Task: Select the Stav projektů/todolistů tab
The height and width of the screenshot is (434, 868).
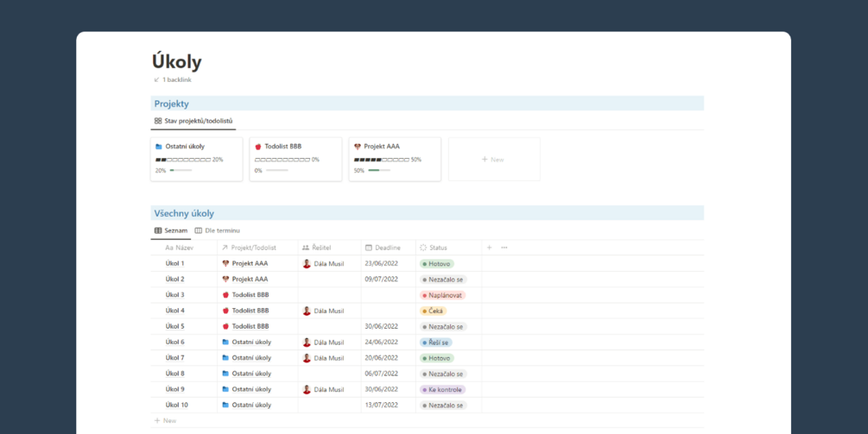Action: click(x=193, y=121)
